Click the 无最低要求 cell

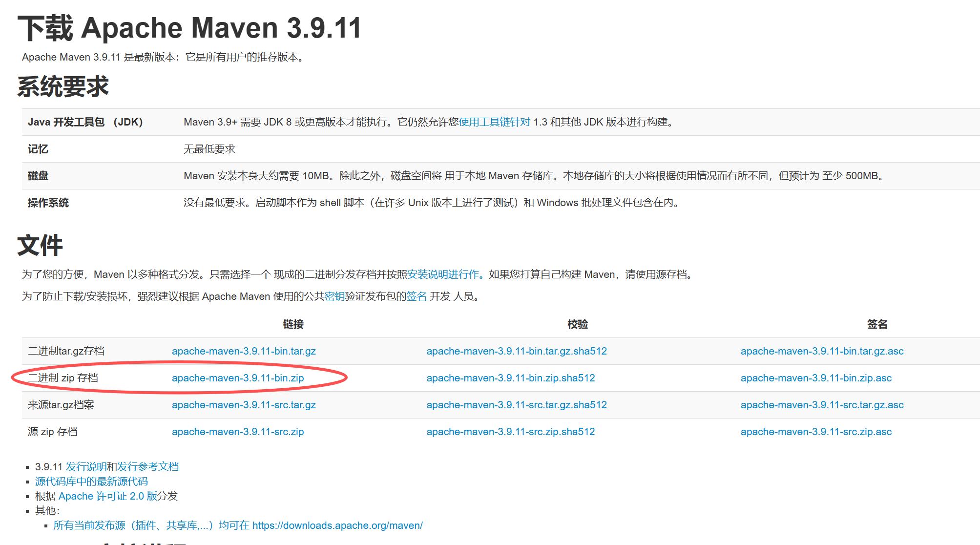(209, 149)
